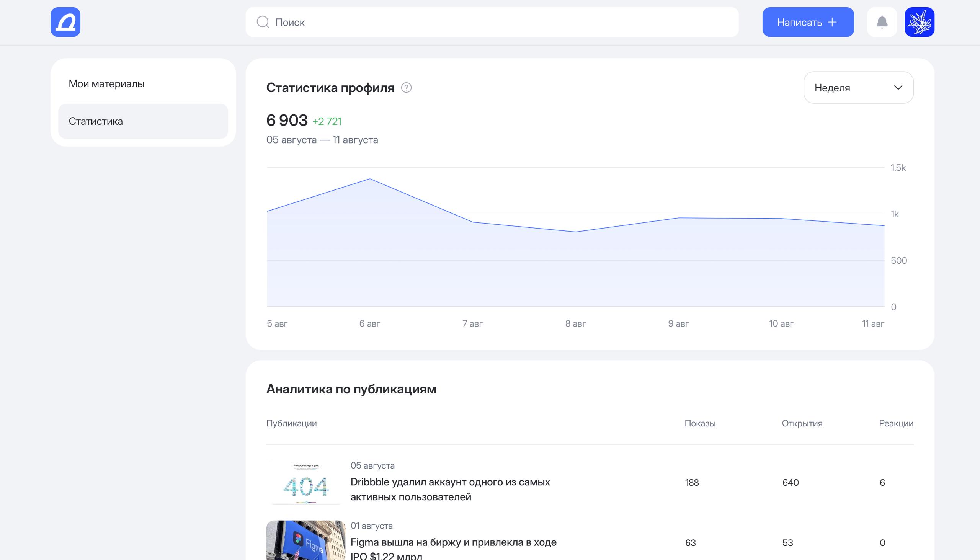Screen dimensions: 980x560
Task: Click the 10 авг axis label
Action: tap(781, 323)
